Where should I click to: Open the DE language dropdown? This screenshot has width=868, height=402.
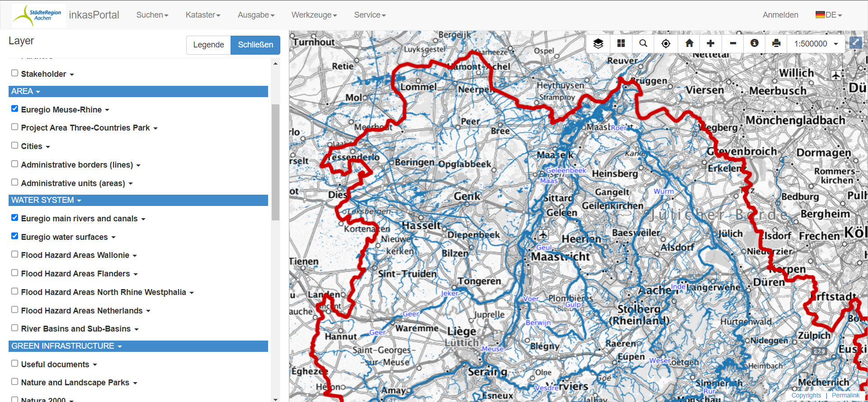coord(829,15)
